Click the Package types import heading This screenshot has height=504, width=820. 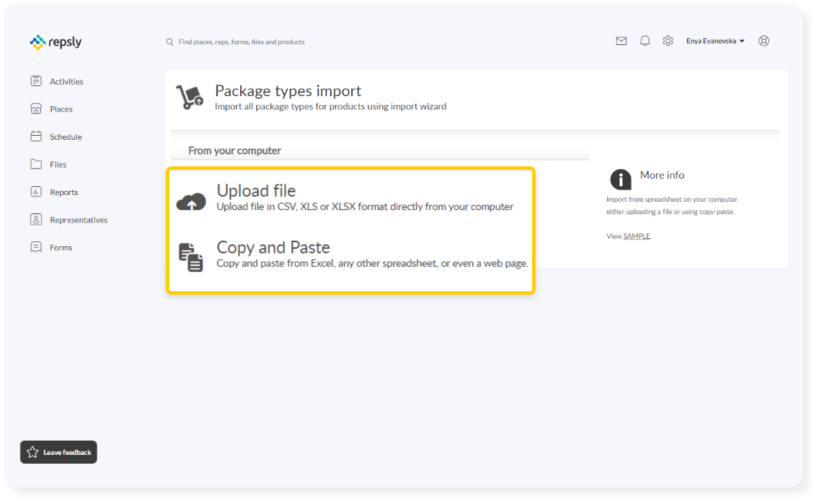[x=288, y=91]
